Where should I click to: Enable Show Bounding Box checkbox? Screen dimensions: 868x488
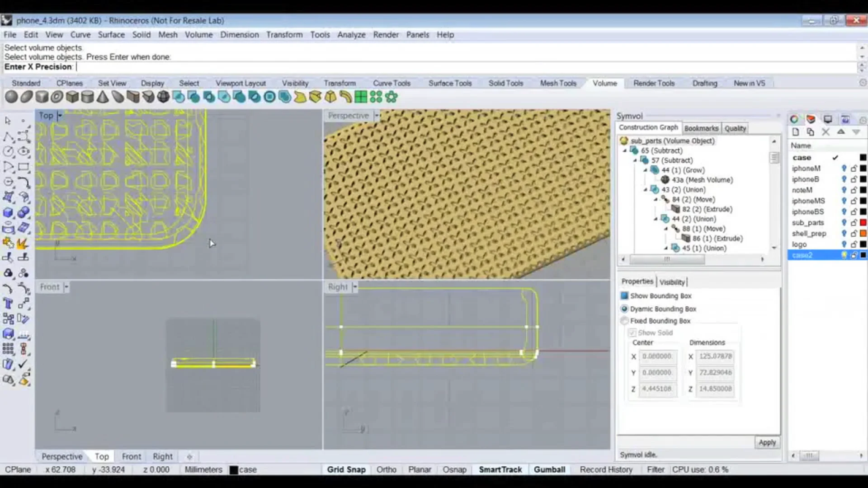point(624,296)
